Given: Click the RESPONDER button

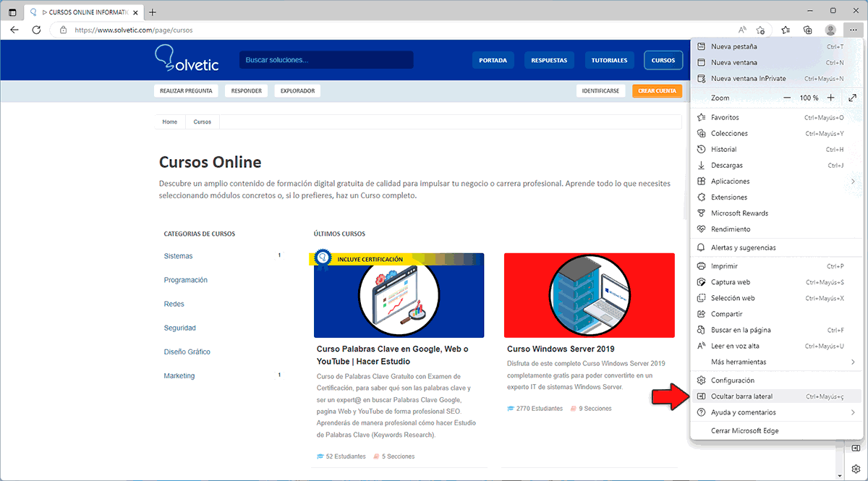Looking at the screenshot, I should (246, 91).
